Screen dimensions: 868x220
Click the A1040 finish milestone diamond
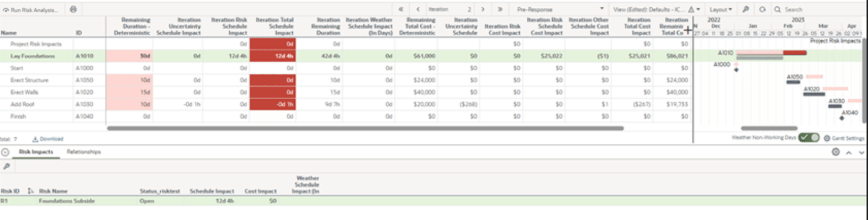(x=842, y=118)
